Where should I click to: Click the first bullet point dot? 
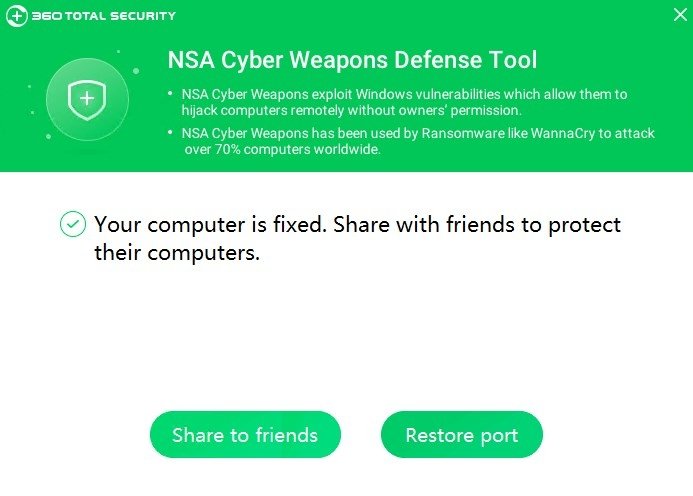[x=170, y=93]
